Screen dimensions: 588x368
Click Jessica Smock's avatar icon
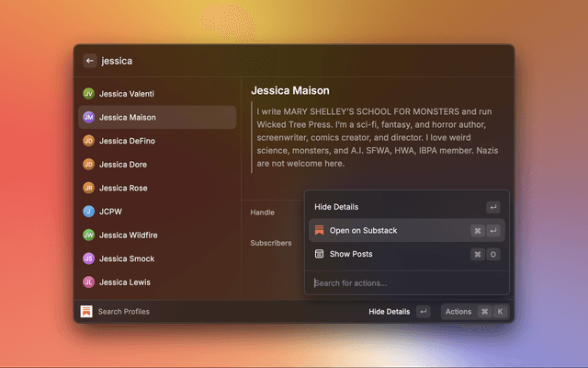tap(88, 259)
